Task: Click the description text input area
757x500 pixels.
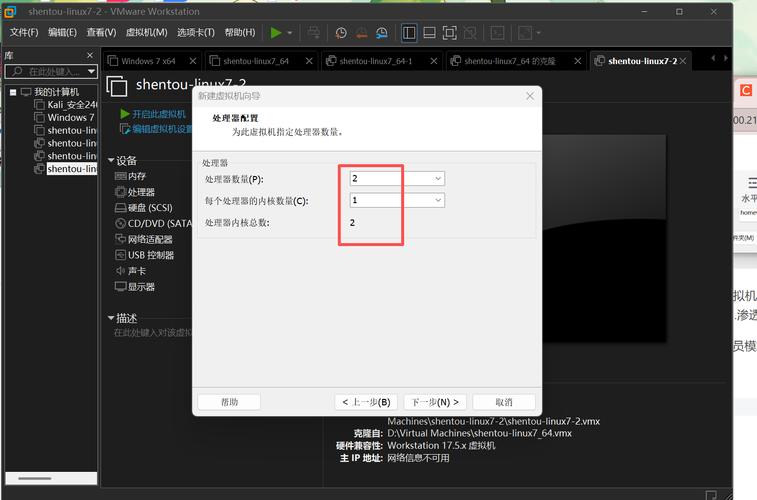Action: [152, 333]
